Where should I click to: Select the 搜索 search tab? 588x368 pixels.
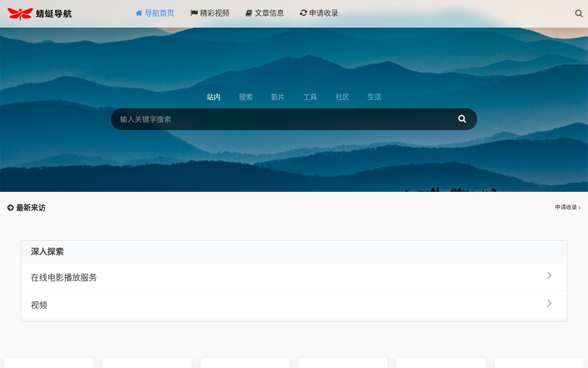point(246,97)
